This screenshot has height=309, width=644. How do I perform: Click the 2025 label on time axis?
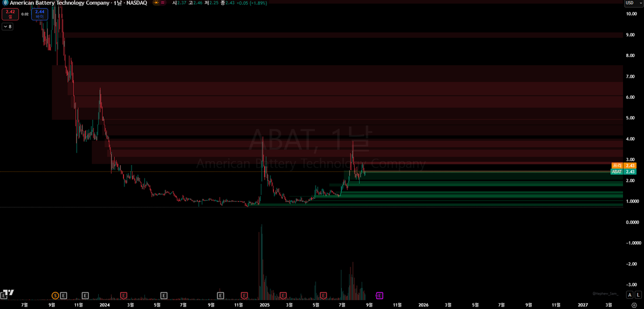(x=264, y=305)
